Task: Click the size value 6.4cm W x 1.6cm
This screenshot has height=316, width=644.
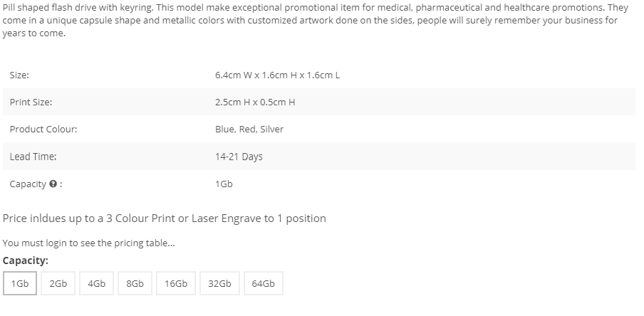Action: tap(276, 75)
